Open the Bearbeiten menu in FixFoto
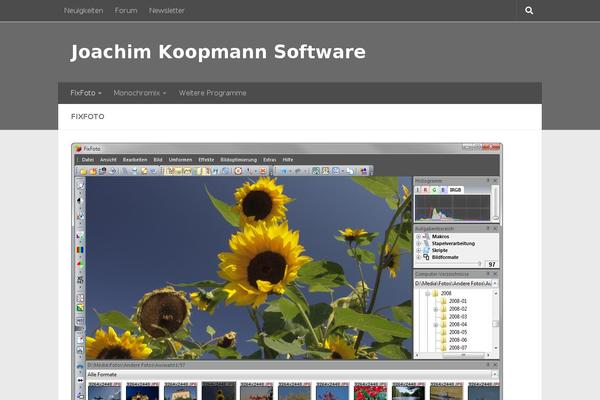The width and height of the screenshot is (600, 400). coord(135,160)
